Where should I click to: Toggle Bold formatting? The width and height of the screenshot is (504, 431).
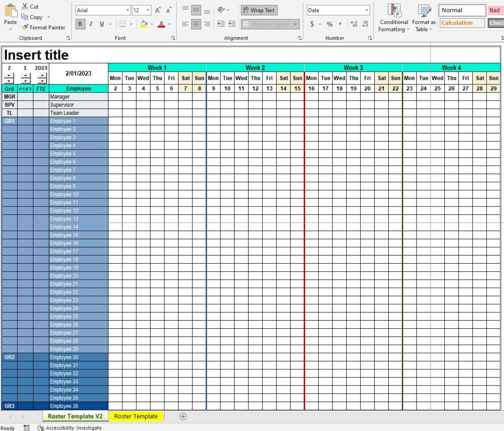coord(80,24)
